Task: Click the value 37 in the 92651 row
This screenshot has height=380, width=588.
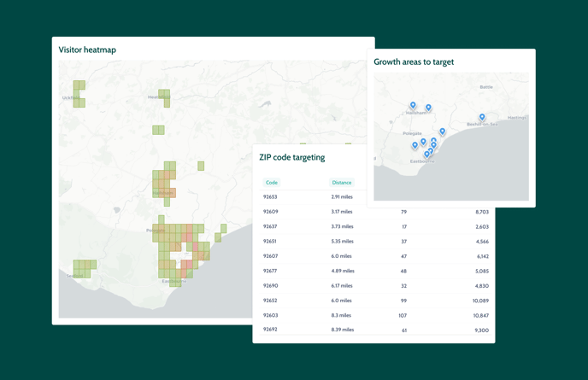Action: 404,242
